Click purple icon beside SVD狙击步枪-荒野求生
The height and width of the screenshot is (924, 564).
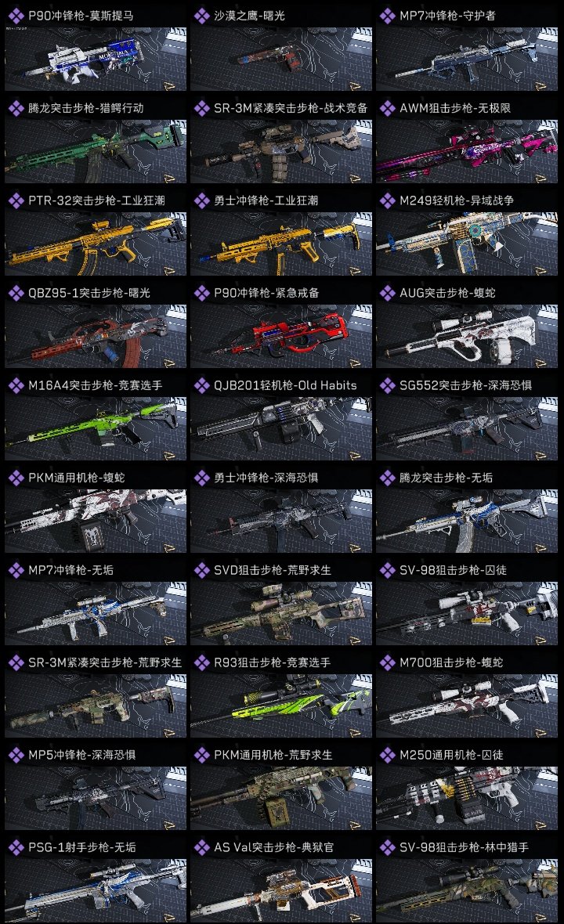201,570
